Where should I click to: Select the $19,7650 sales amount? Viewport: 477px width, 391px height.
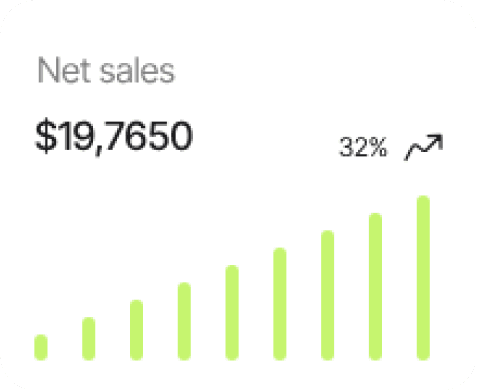tap(114, 137)
